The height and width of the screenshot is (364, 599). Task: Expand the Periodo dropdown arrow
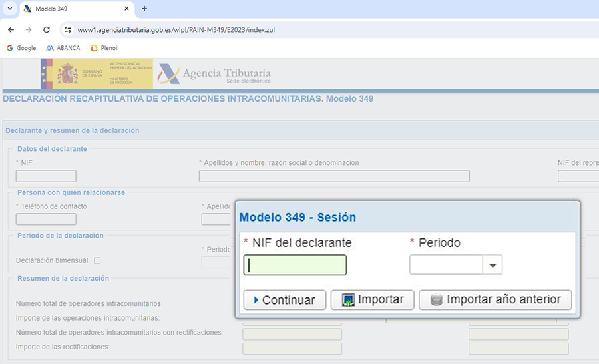point(493,265)
